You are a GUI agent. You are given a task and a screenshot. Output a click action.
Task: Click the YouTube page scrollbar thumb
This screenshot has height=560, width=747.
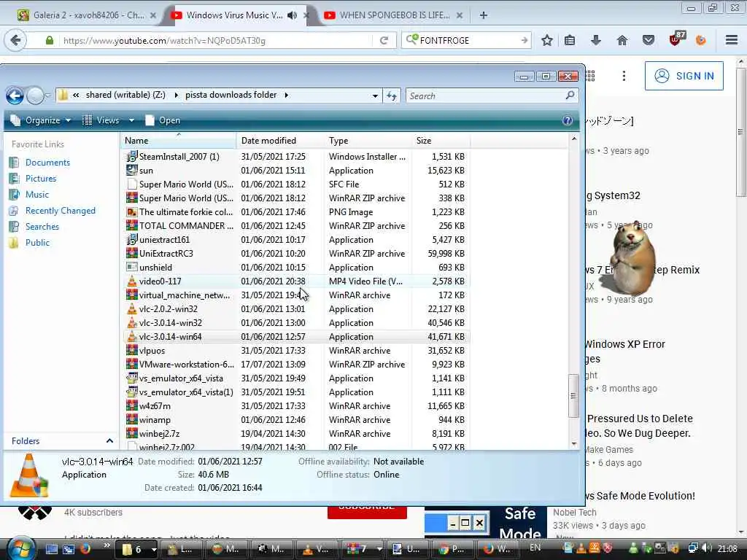[x=741, y=132]
